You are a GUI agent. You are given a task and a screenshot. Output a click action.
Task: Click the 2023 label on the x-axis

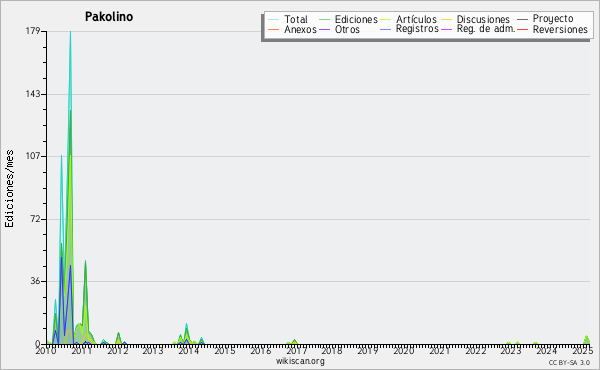[x=511, y=350]
